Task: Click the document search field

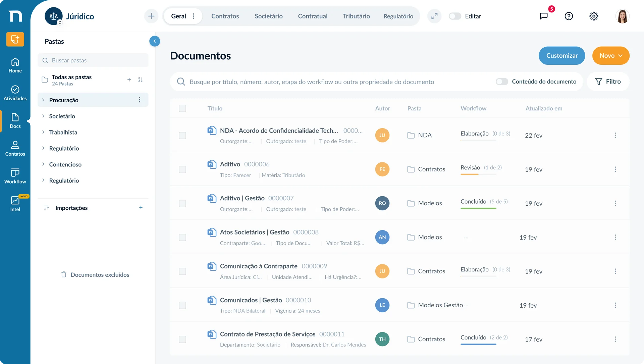Action: click(x=330, y=82)
